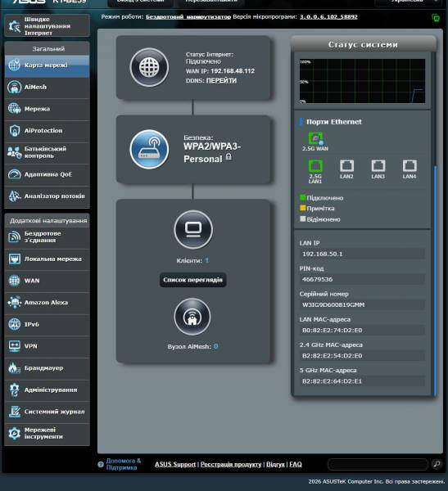Click the LAN2 port icon
The image size is (448, 491).
(346, 166)
